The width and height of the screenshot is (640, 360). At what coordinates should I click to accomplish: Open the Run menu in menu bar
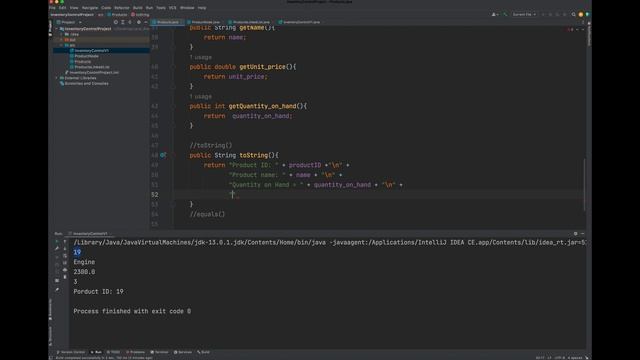149,8
